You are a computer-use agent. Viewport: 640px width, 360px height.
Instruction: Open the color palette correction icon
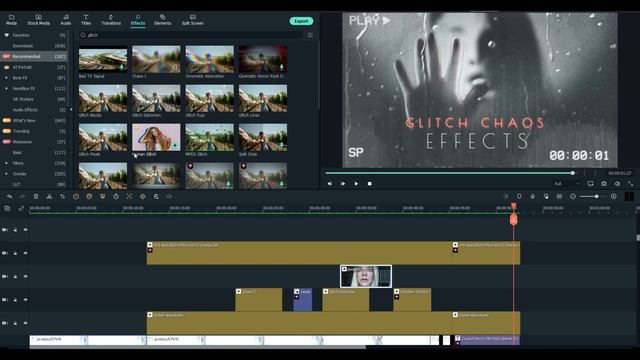tap(89, 197)
